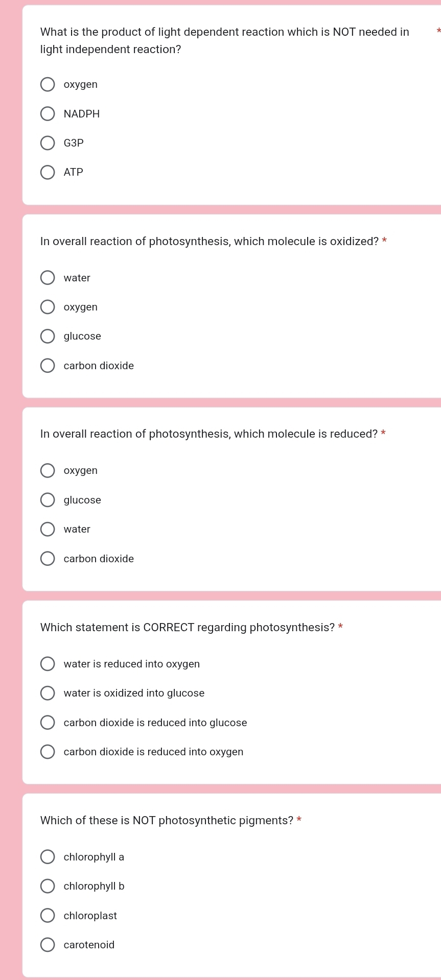Viewport: 441px width, 980px height.
Task: Choose glucose in the reduced molecule question
Action: [x=48, y=499]
